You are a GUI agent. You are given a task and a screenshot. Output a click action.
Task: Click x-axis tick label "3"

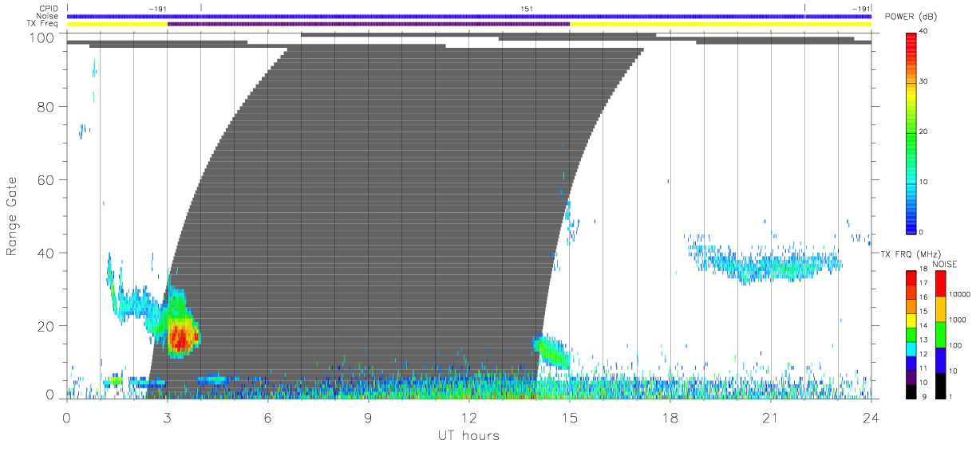tap(167, 417)
